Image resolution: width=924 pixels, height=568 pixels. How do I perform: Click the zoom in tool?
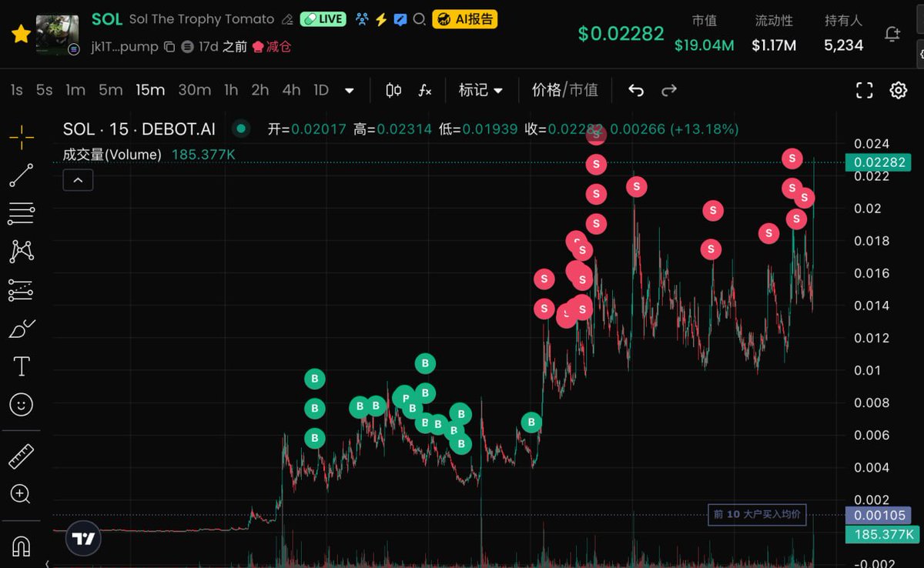click(x=21, y=494)
